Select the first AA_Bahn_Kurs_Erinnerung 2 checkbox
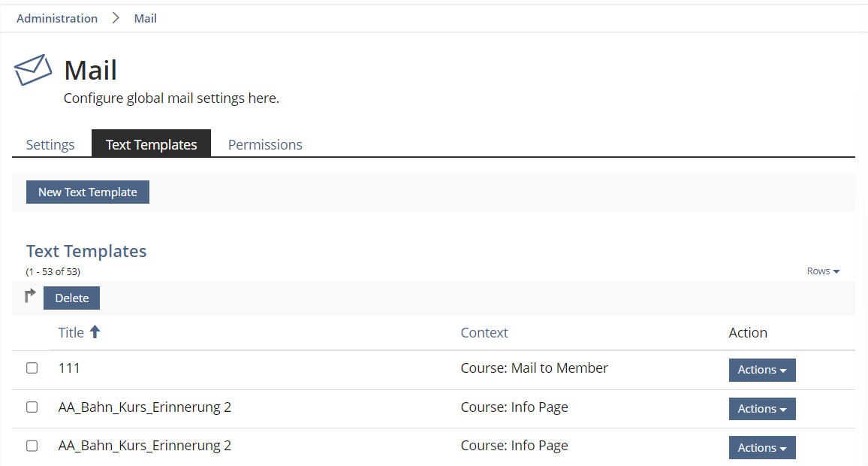 (32, 407)
